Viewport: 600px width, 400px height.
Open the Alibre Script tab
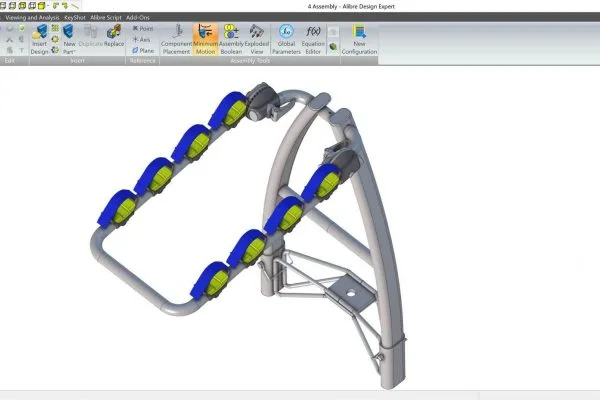[106, 18]
